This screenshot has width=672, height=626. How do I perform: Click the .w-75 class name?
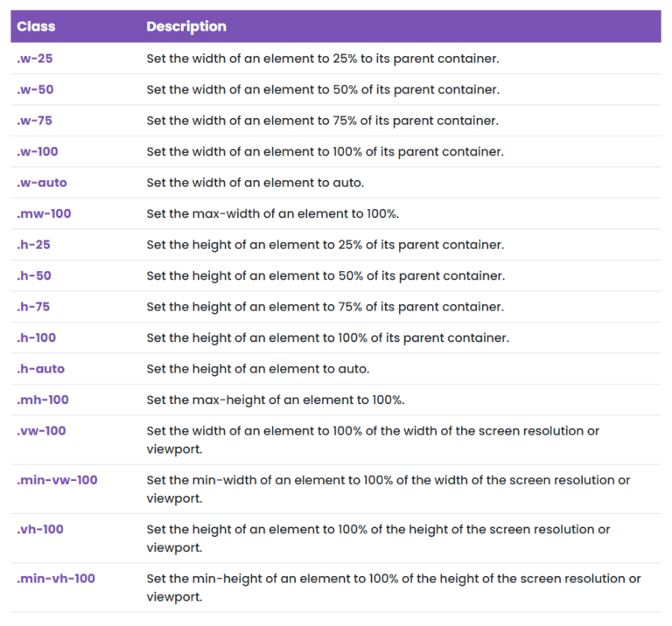pos(34,121)
